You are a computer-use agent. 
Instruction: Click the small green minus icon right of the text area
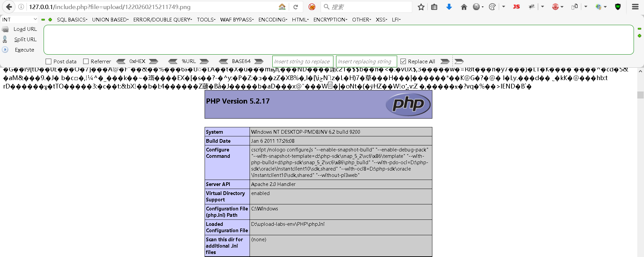tap(639, 29)
